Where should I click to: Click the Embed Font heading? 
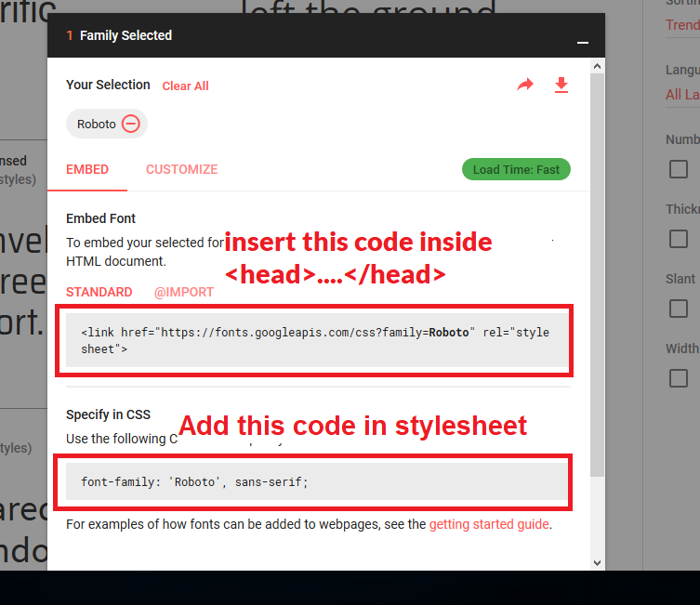(100, 218)
